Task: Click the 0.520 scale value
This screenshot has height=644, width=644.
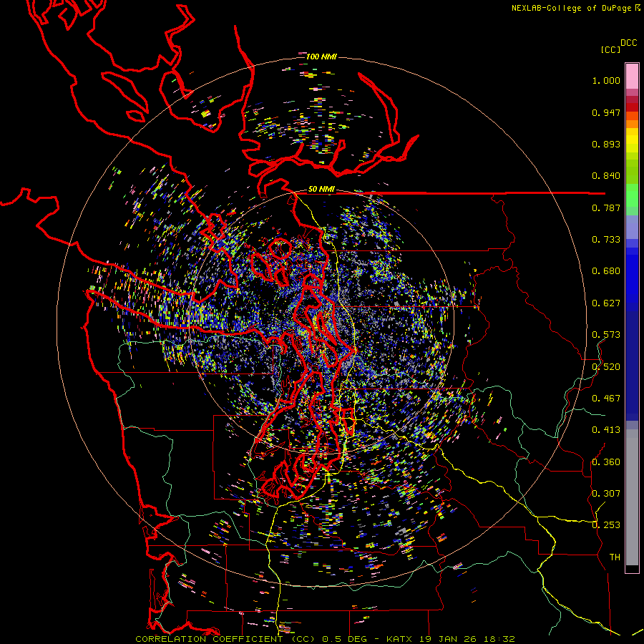Action: pyautogui.click(x=606, y=367)
